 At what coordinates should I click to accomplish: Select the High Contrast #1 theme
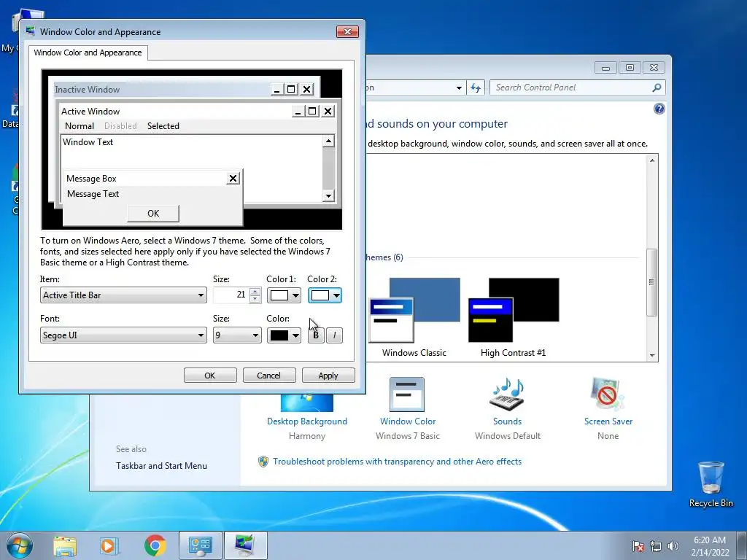(513, 317)
